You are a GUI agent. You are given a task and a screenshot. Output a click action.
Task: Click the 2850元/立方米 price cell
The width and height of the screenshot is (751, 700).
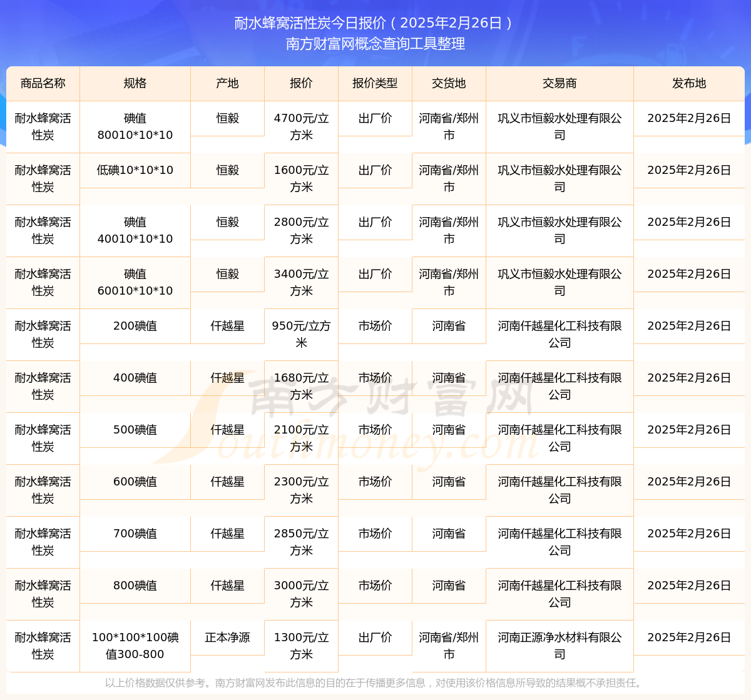[301, 542]
